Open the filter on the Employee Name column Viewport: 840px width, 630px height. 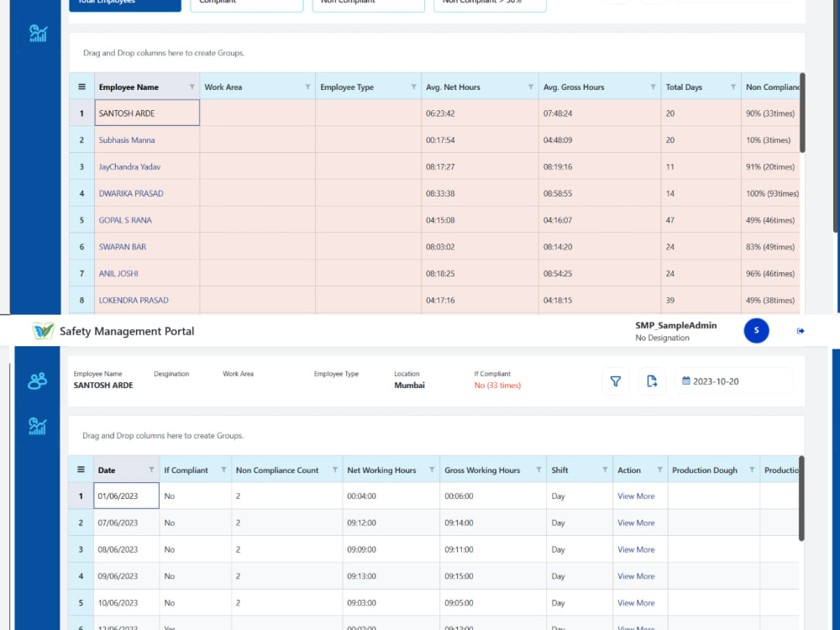[x=190, y=87]
